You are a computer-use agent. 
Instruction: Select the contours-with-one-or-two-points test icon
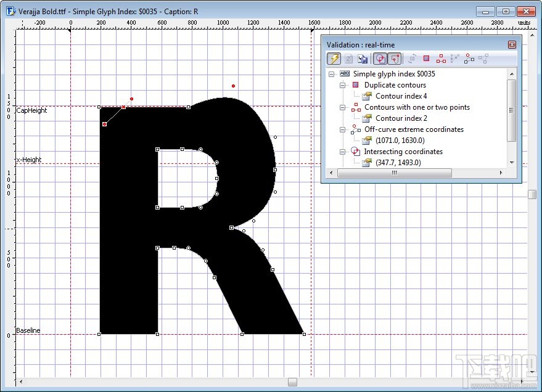(x=440, y=59)
